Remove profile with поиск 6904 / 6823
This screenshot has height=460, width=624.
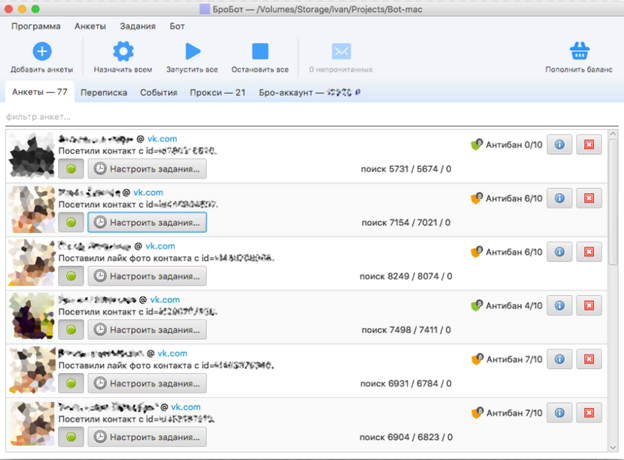[x=589, y=413]
